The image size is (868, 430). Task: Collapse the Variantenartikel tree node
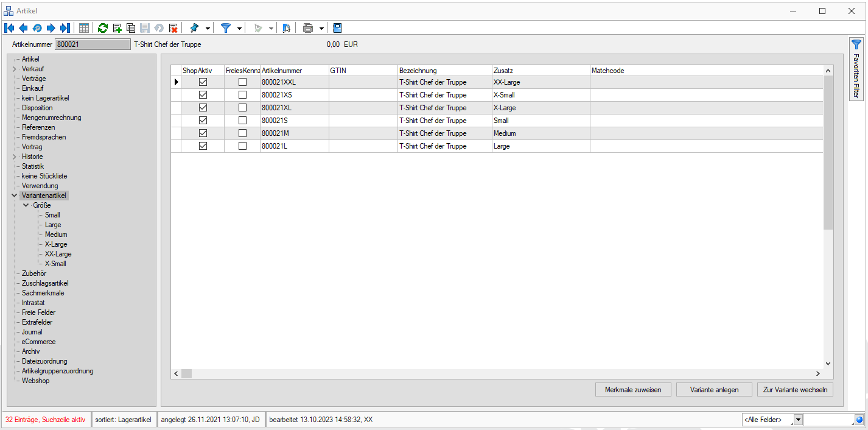pyautogui.click(x=14, y=196)
